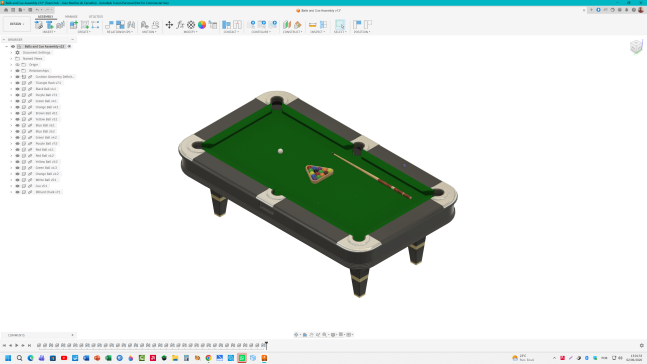This screenshot has width=647, height=364.
Task: Activate the Select tool icon
Action: [340, 25]
